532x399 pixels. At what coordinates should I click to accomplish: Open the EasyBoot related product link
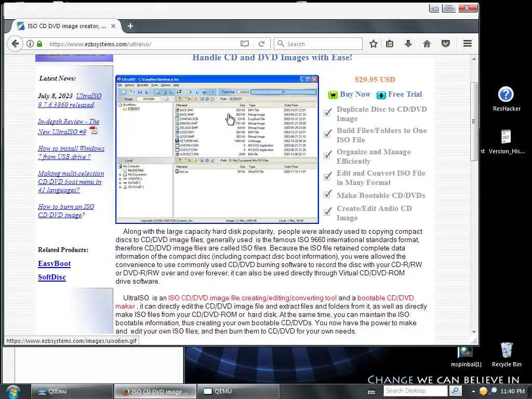pos(54,263)
